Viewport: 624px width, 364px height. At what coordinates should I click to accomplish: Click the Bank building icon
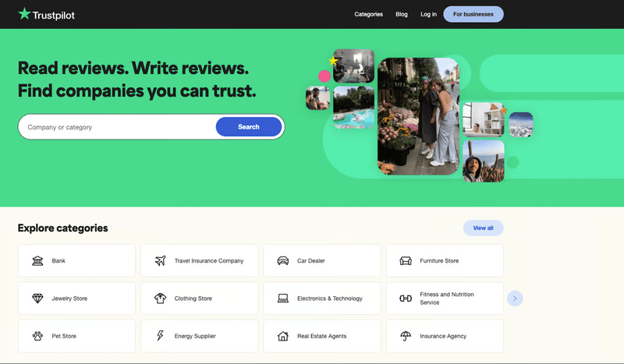coord(37,261)
